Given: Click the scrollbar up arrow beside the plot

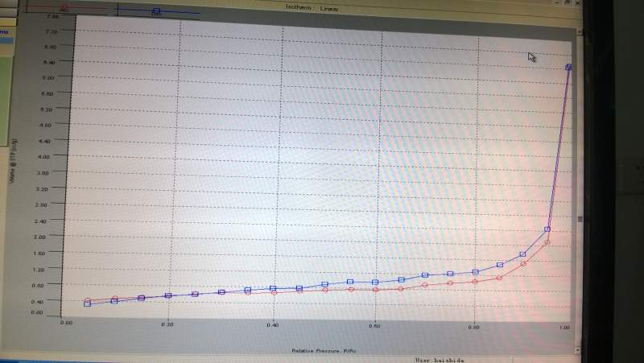Looking at the screenshot, I should click(x=579, y=31).
